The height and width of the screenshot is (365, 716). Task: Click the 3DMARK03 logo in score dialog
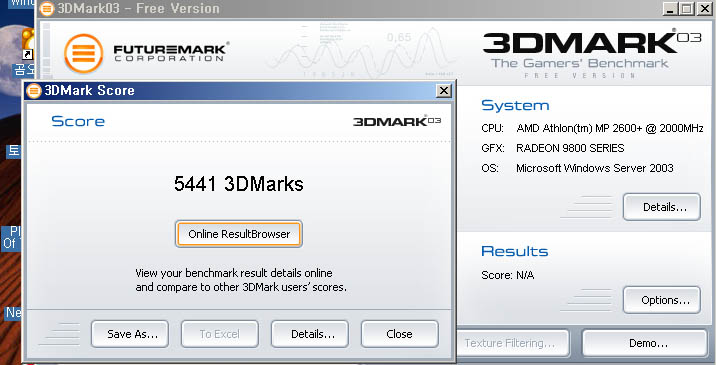pos(397,121)
